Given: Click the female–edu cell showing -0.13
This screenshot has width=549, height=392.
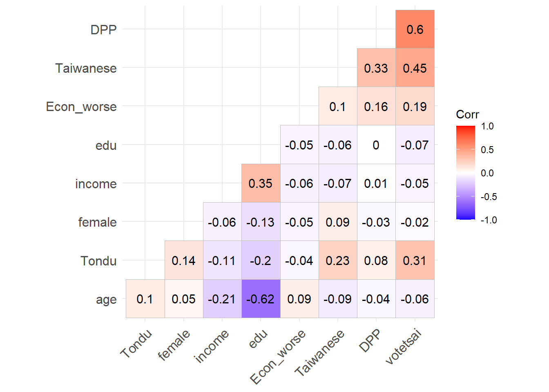Looking at the screenshot, I should (261, 222).
